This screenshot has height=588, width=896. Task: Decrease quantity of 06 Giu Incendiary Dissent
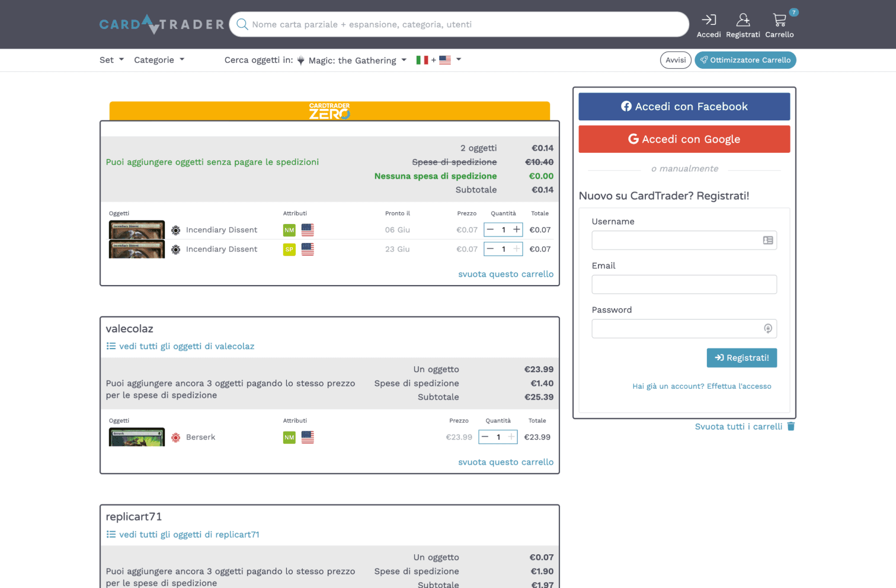[x=490, y=229]
